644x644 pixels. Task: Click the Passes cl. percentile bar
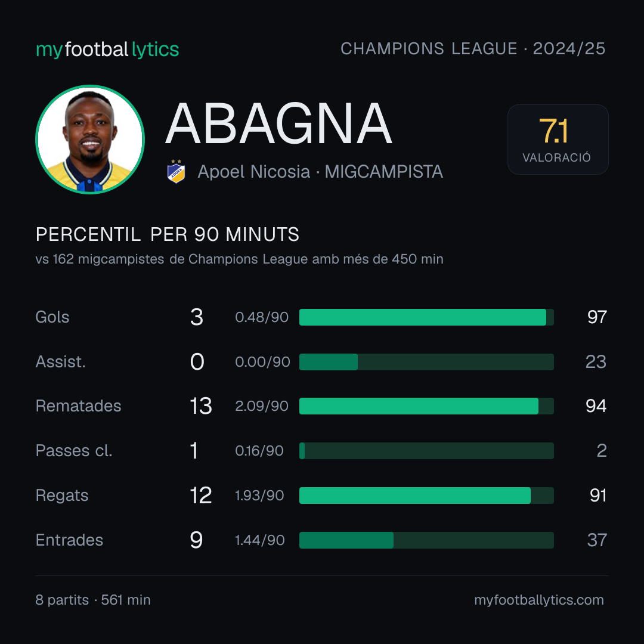(426, 451)
